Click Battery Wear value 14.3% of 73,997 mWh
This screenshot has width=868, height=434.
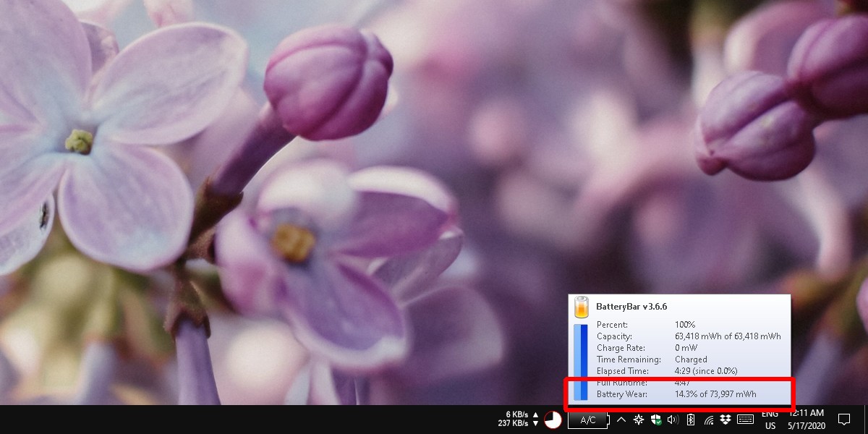[715, 394]
